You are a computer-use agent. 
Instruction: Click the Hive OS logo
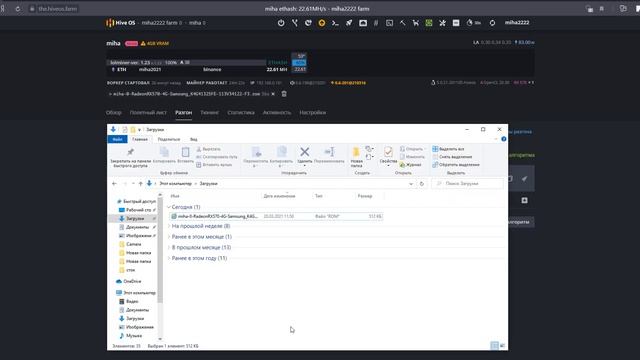tap(121, 23)
